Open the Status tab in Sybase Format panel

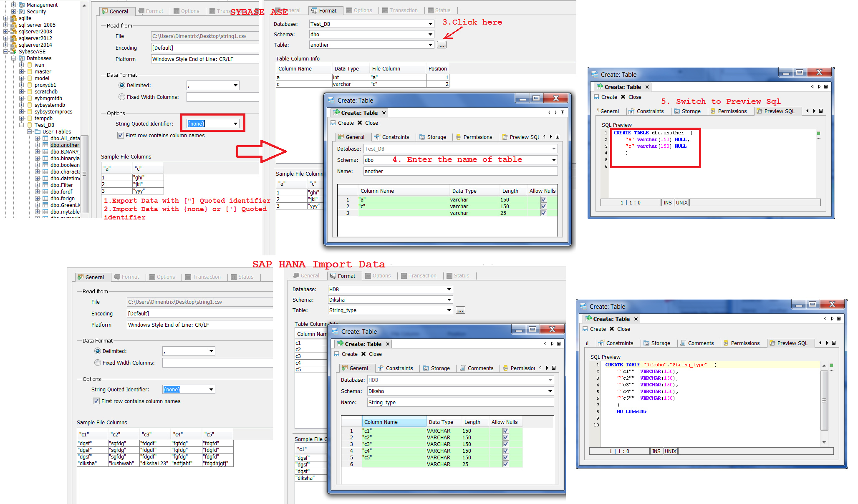pos(439,10)
